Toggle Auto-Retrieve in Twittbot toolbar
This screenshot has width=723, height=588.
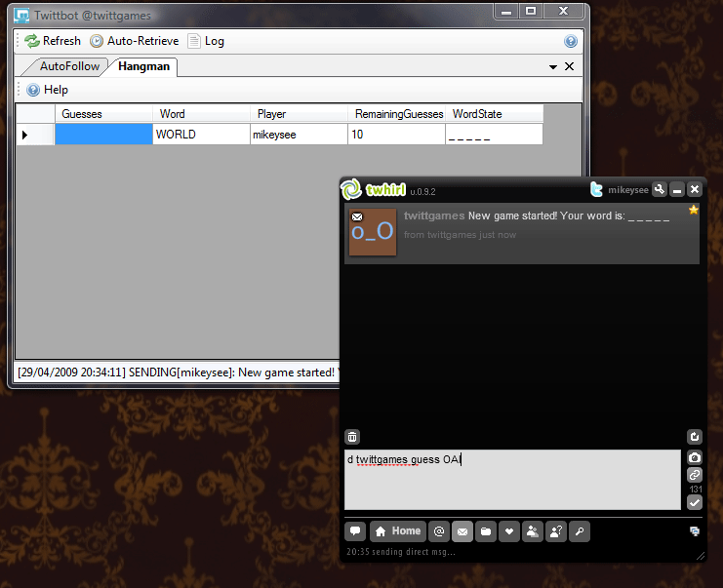tap(134, 41)
